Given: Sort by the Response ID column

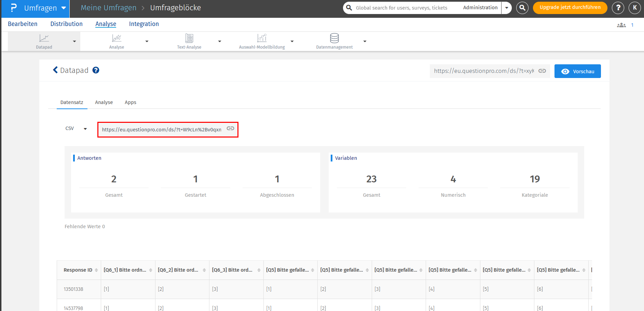Looking at the screenshot, I should [96, 270].
